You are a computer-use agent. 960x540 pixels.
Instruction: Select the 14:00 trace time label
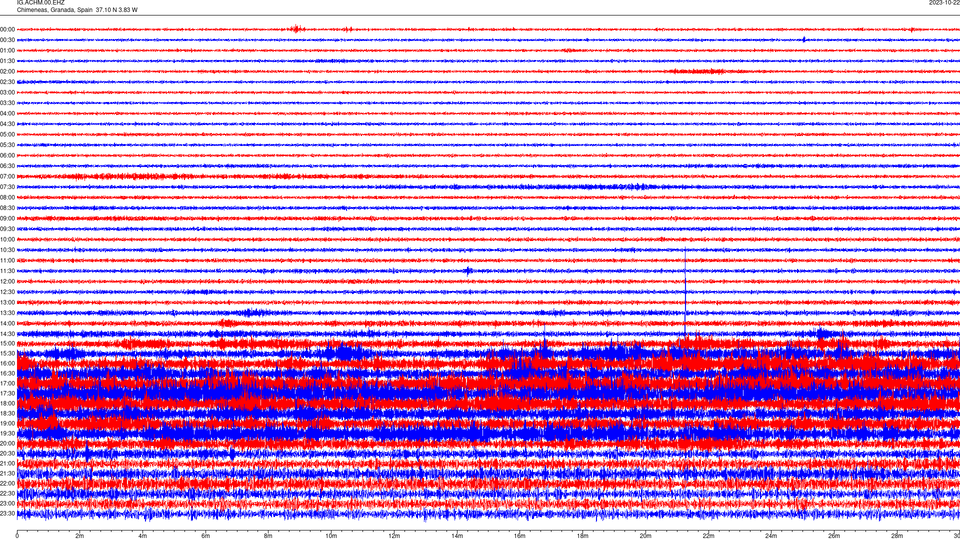(x=7, y=323)
